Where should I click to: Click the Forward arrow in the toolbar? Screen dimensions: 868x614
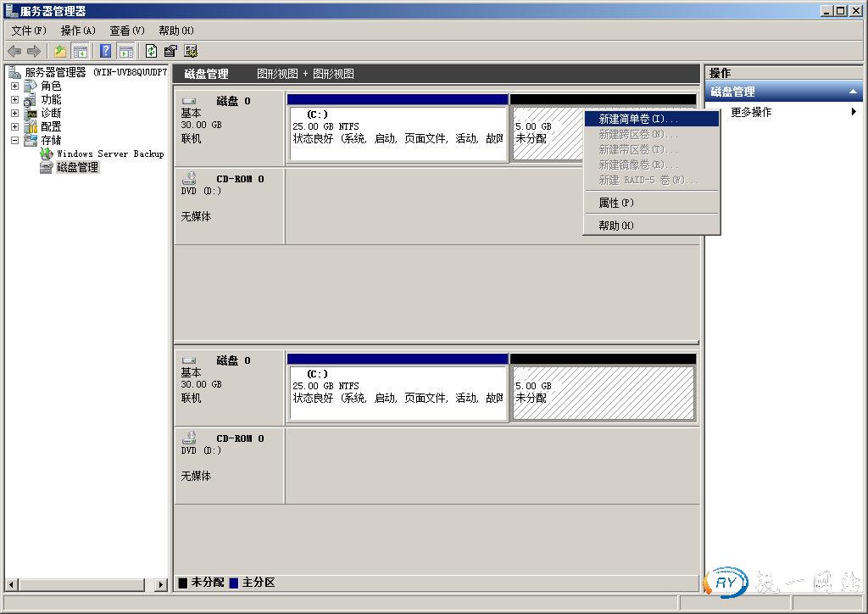[34, 51]
